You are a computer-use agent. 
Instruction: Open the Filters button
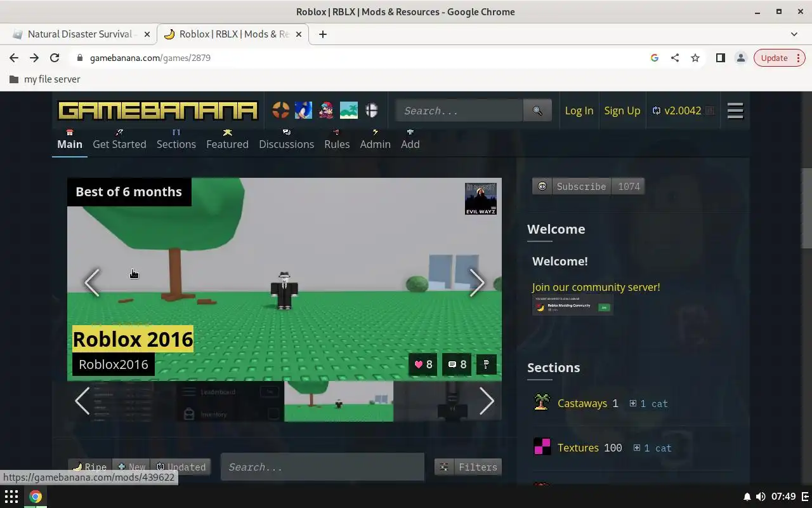click(468, 467)
